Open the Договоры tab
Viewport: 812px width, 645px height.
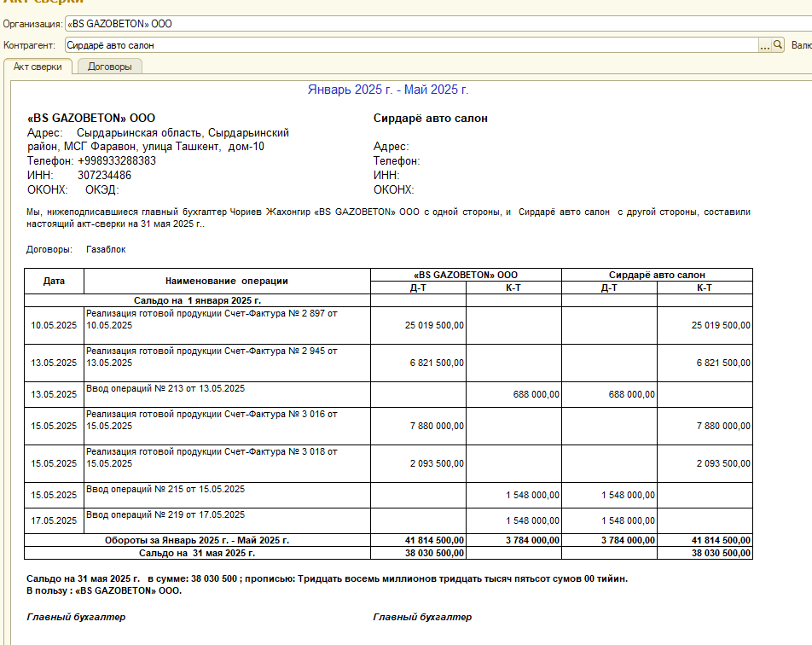click(x=110, y=67)
